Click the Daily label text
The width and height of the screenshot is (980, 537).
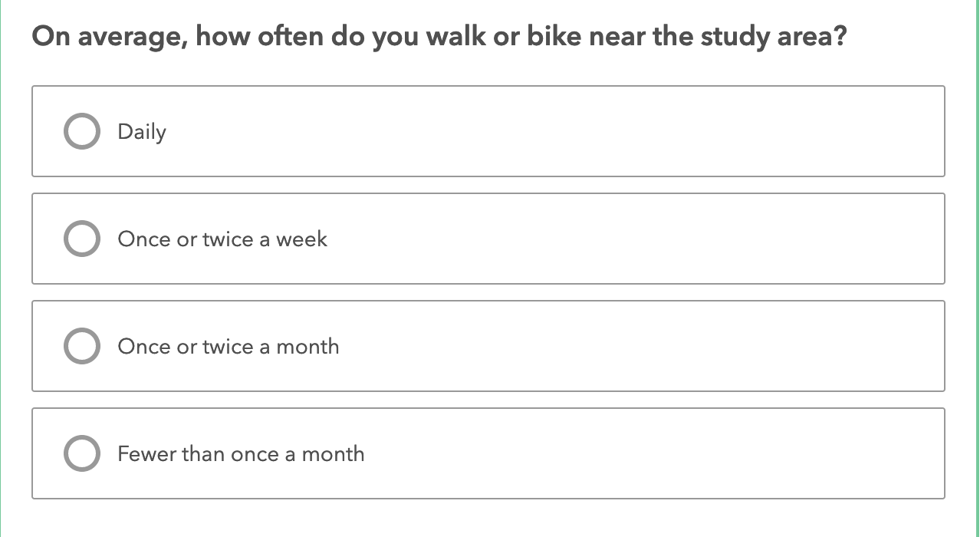coord(142,132)
